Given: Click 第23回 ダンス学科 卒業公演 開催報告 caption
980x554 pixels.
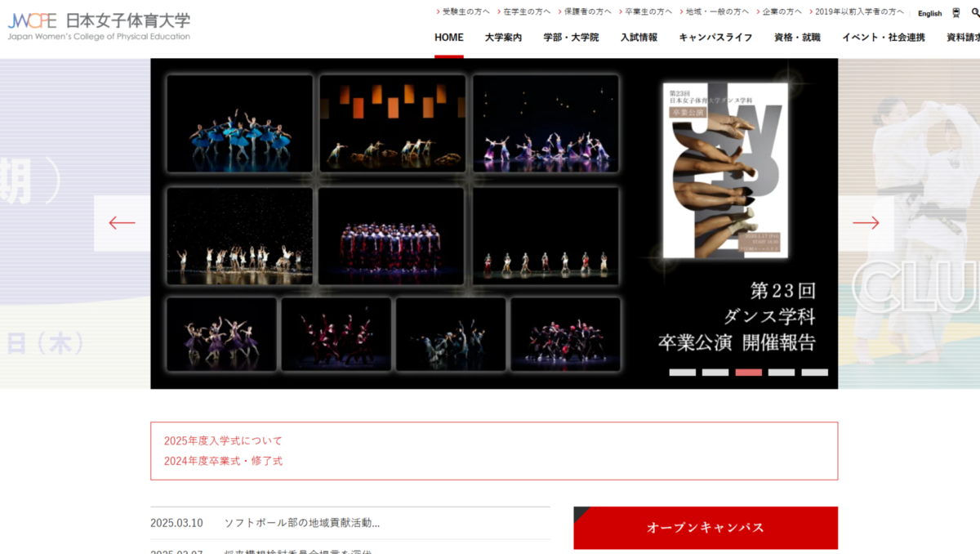Looking at the screenshot, I should point(737,316).
